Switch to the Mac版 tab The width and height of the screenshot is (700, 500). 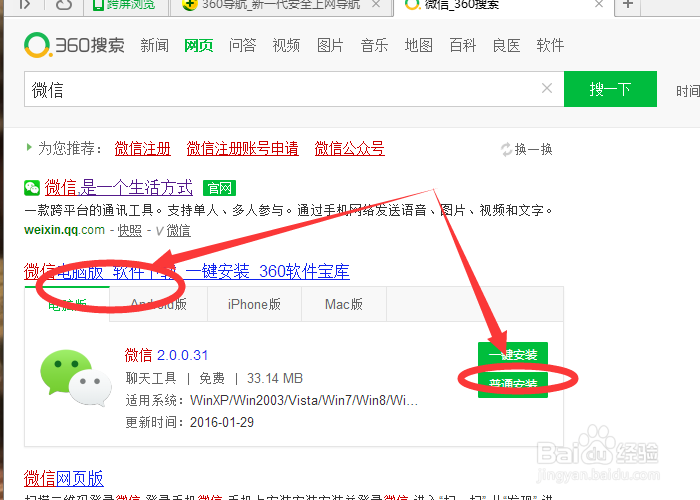[344, 304]
